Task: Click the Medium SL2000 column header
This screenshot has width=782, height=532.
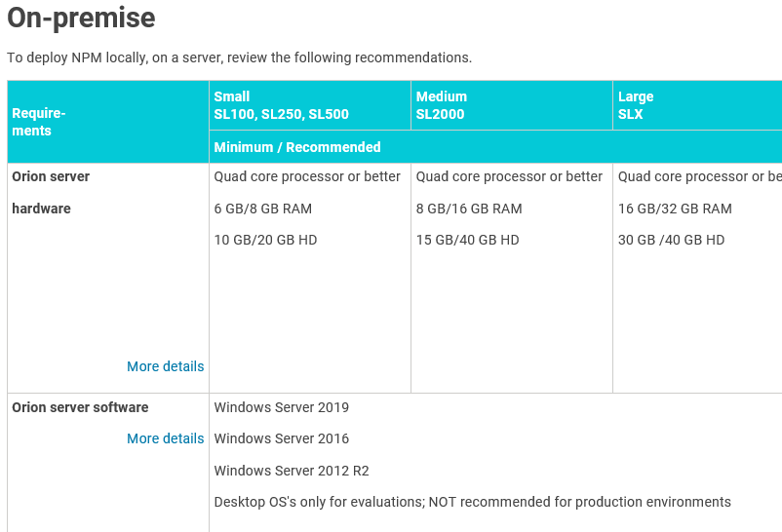Action: coord(441,105)
